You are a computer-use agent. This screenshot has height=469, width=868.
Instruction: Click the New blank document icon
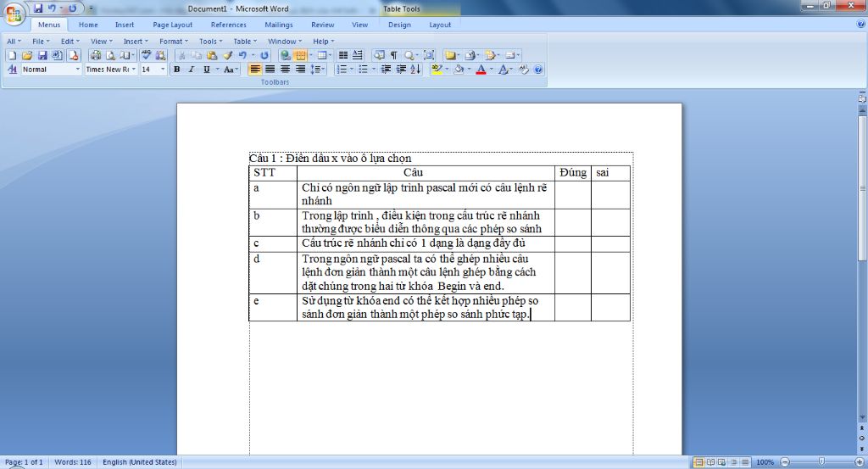point(12,55)
